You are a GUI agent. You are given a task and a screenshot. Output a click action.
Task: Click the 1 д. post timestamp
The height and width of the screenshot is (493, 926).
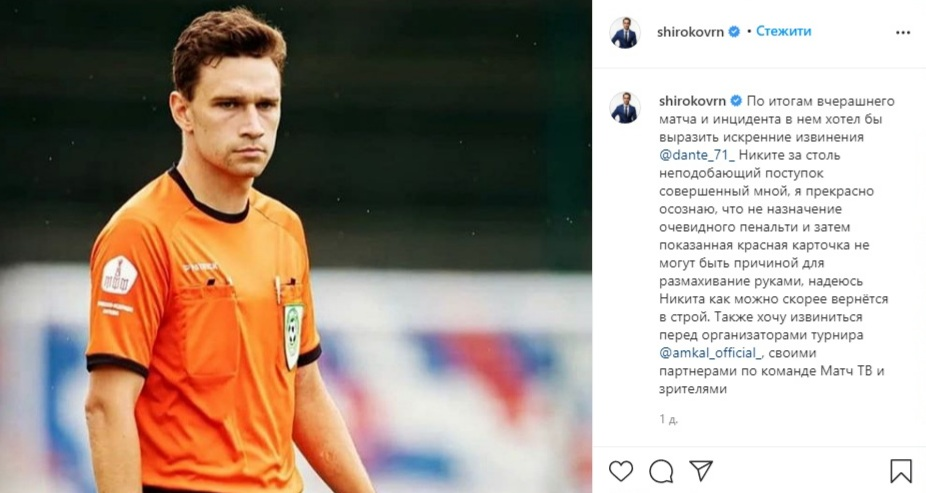coord(669,419)
